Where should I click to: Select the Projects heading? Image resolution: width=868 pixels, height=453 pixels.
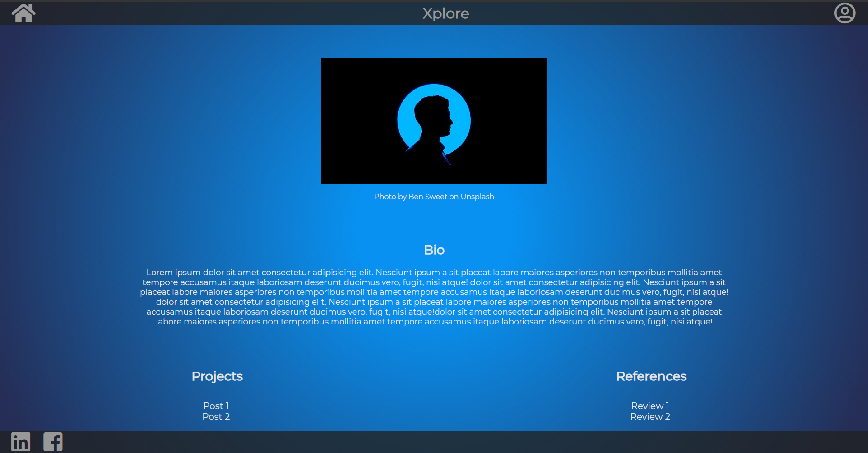click(217, 376)
